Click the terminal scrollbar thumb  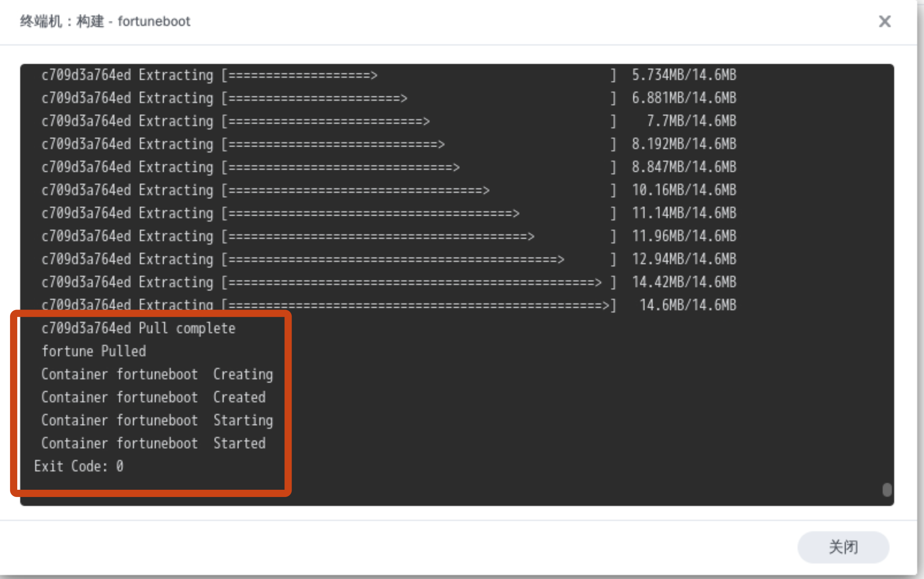(887, 490)
